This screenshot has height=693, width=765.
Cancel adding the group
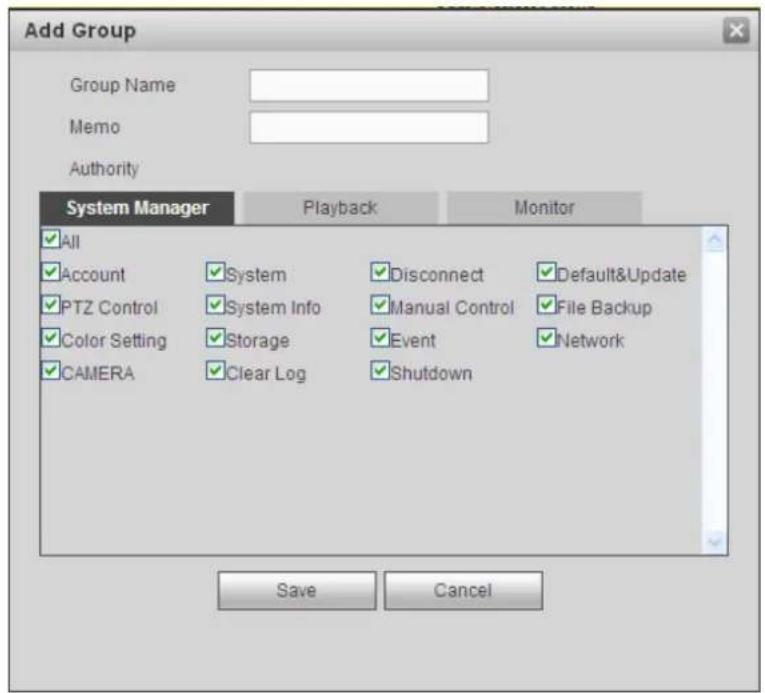click(463, 591)
